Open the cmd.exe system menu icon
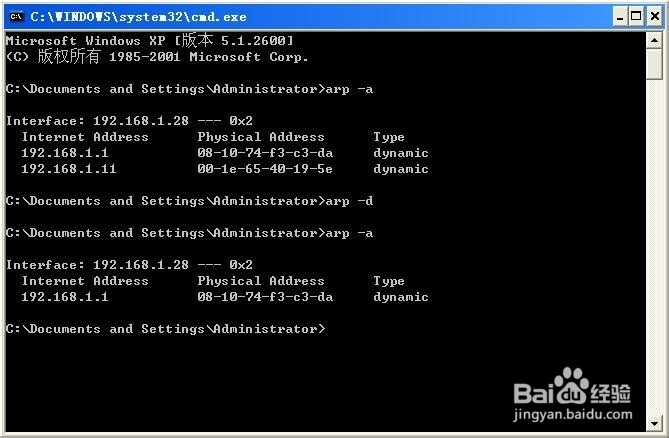The width and height of the screenshot is (669, 438). pos(16,17)
